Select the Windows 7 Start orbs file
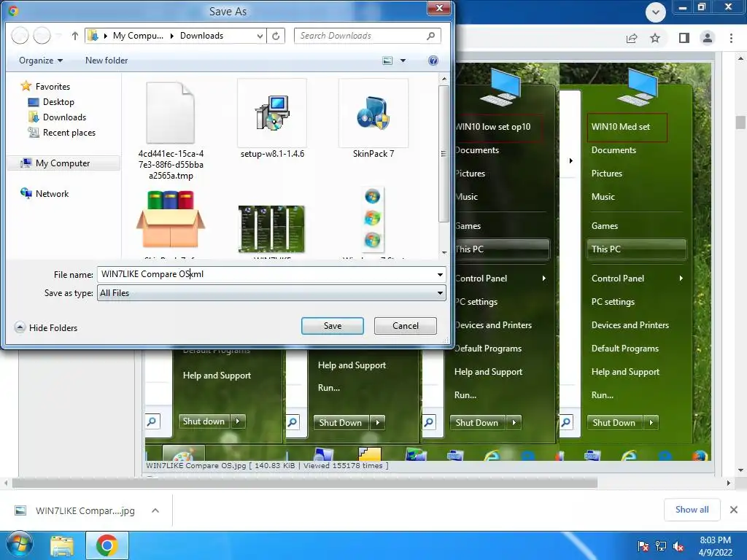 [373, 218]
